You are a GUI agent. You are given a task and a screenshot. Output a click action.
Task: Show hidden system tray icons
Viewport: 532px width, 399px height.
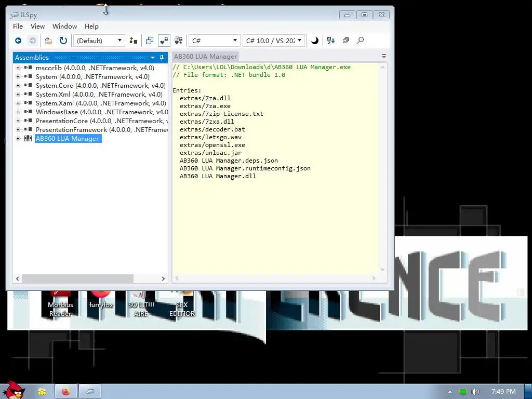pos(450,392)
